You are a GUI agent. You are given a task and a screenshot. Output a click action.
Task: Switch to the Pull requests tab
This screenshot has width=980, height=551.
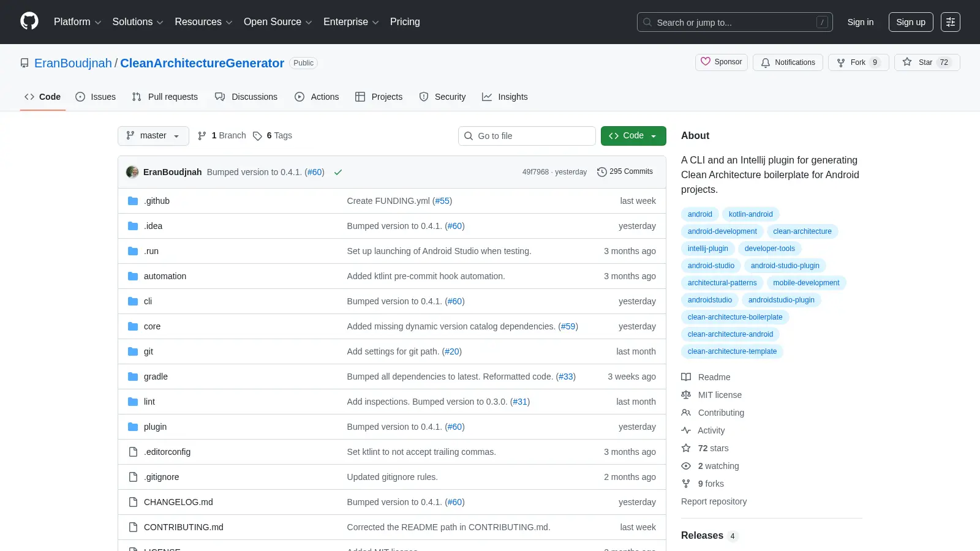coord(165,97)
